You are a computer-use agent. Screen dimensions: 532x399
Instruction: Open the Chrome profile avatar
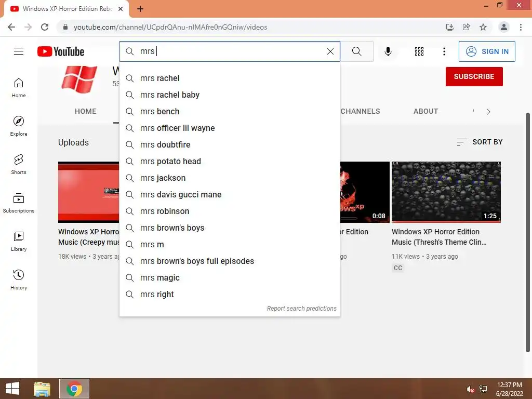[504, 27]
